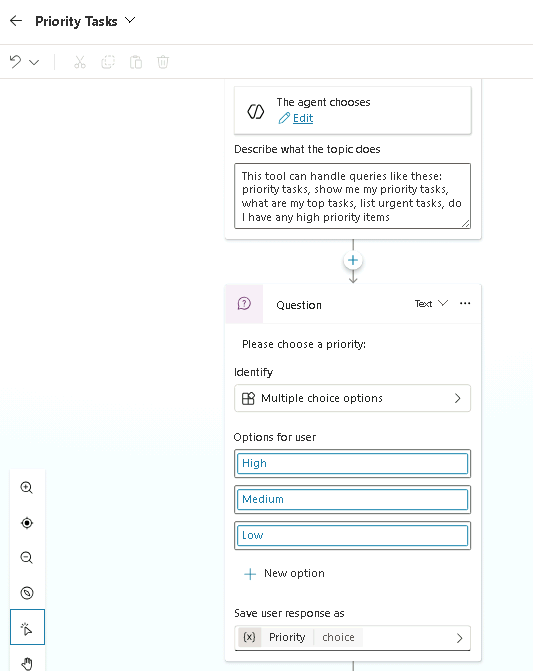Select the High option field
This screenshot has height=671, width=533.
point(352,463)
